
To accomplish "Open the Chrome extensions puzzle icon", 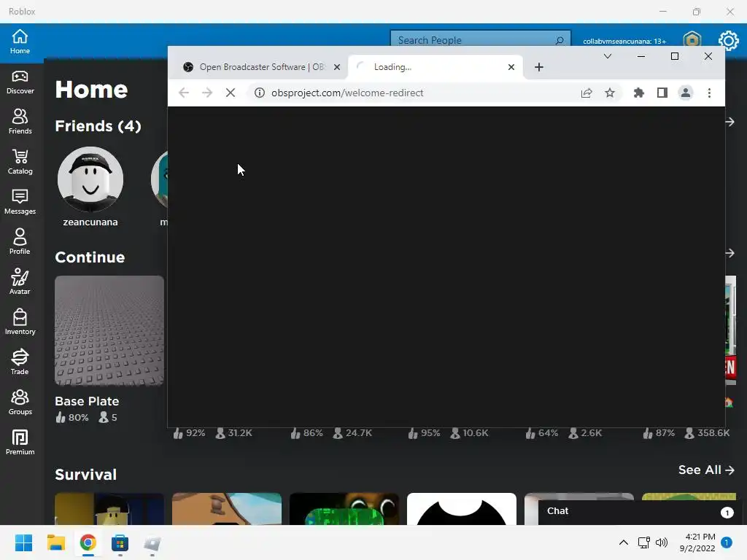I will 639,93.
